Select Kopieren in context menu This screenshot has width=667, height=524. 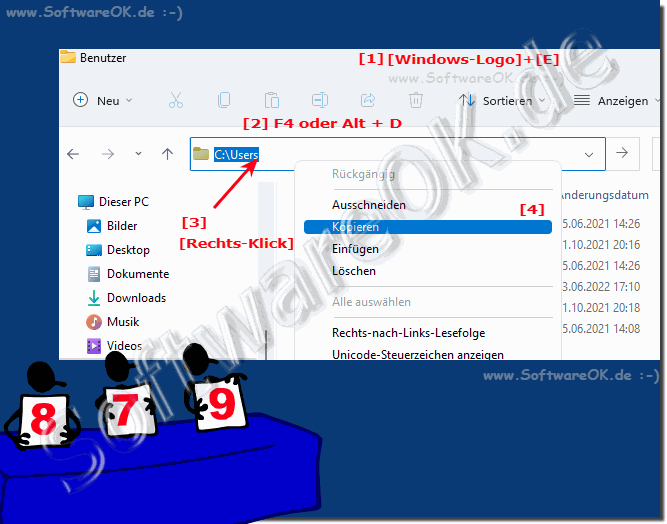click(428, 227)
